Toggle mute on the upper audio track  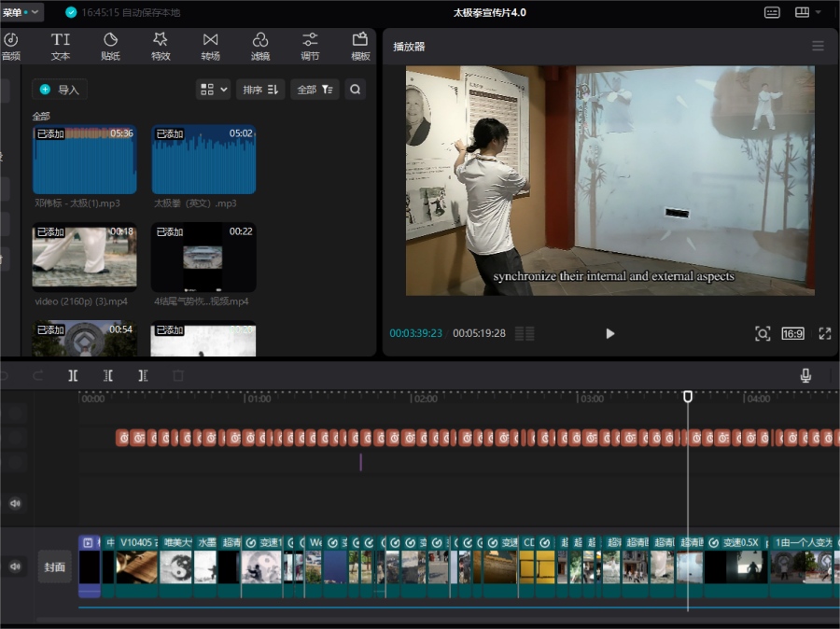pos(15,503)
